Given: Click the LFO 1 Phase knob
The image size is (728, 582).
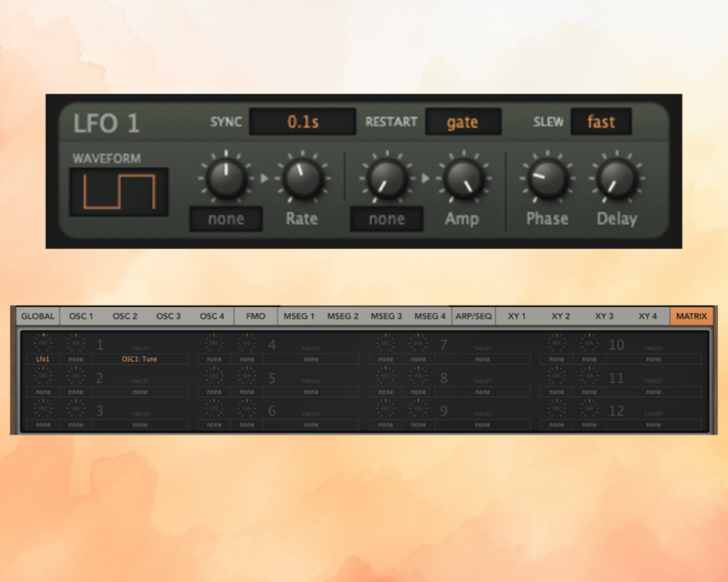Looking at the screenshot, I should tap(548, 178).
